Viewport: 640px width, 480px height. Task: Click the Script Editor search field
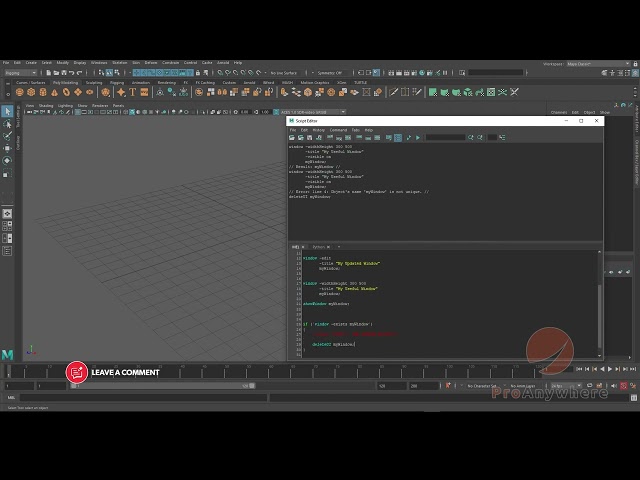(x=445, y=138)
